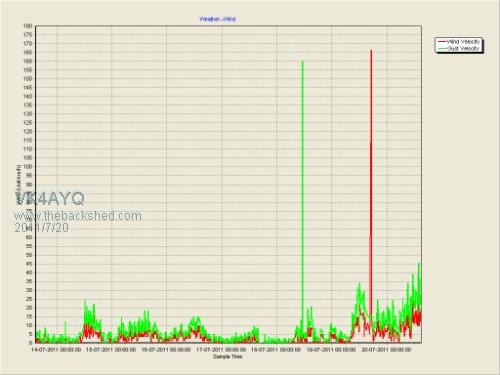Select the 15-07-2011 00:00:00 axis label
Viewport: 500px width, 375px height.
[111, 350]
